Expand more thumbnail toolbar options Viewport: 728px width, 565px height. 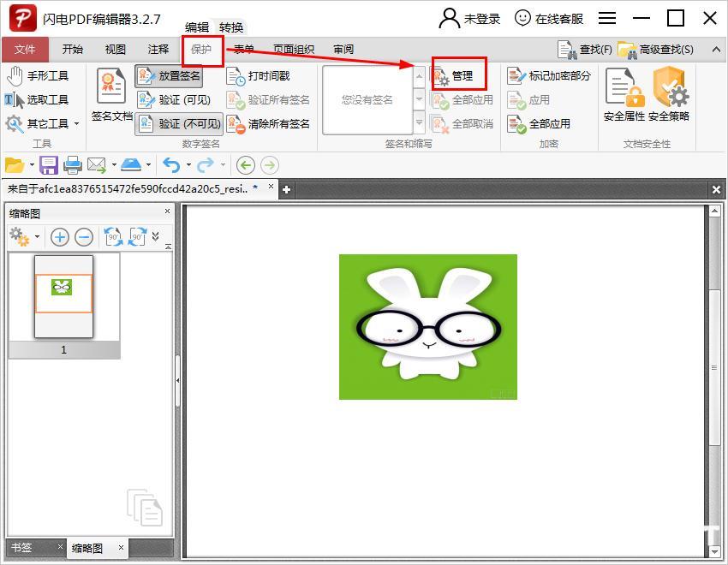[156, 236]
